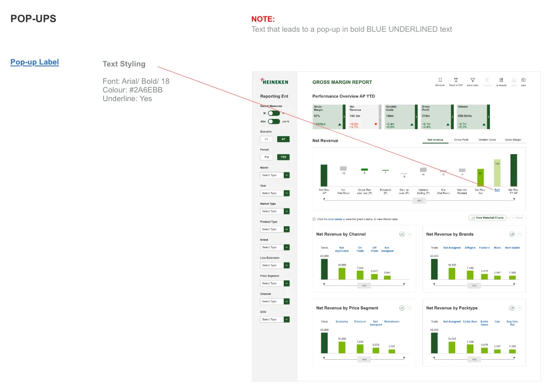The height and width of the screenshot is (392, 553).
Task: Select the AP scenario option
Action: 283,139
